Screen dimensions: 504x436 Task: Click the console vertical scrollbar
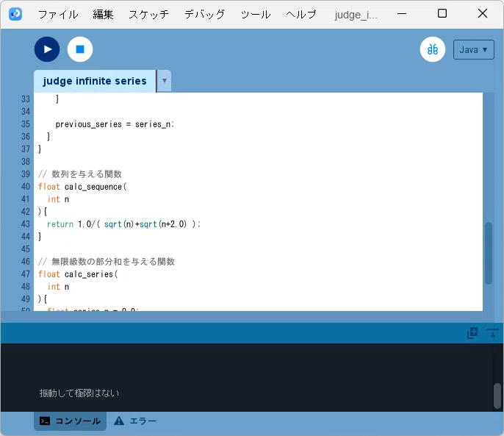click(x=497, y=396)
